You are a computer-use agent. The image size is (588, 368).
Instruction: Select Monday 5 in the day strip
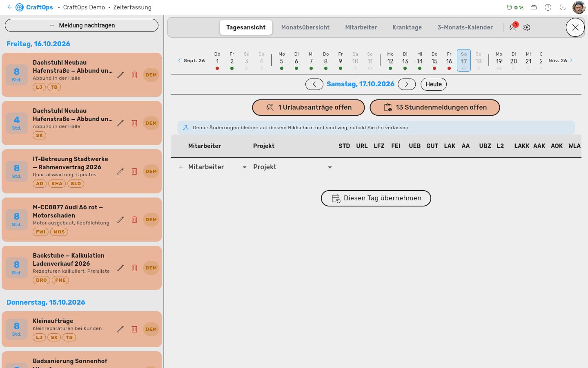pos(282,61)
